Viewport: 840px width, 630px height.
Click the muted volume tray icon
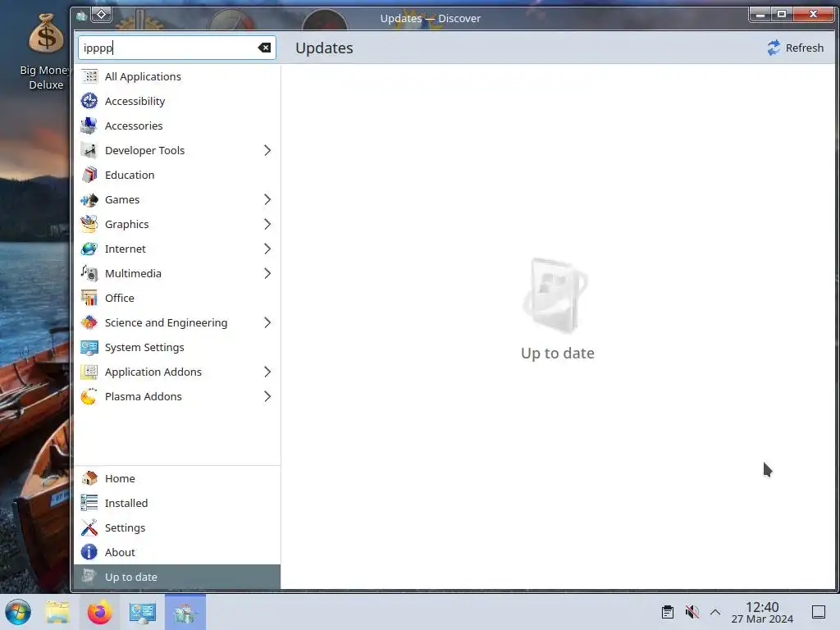pyautogui.click(x=692, y=612)
